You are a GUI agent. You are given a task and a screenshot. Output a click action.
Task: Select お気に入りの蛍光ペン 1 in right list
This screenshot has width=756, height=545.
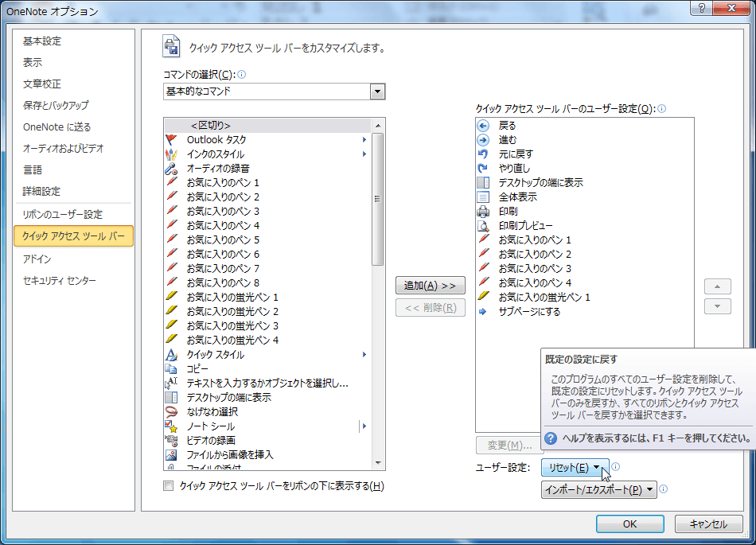click(x=544, y=298)
